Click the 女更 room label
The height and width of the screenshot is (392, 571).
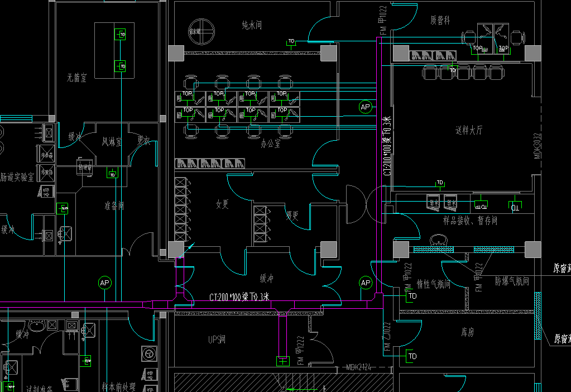click(x=222, y=204)
